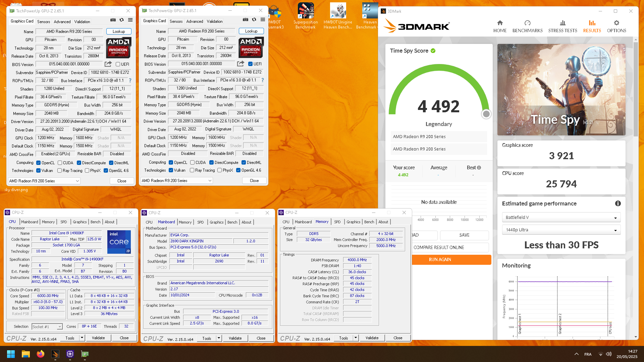Click RUN AGAIN button in 3DMark
This screenshot has width=644, height=362.
click(x=440, y=260)
